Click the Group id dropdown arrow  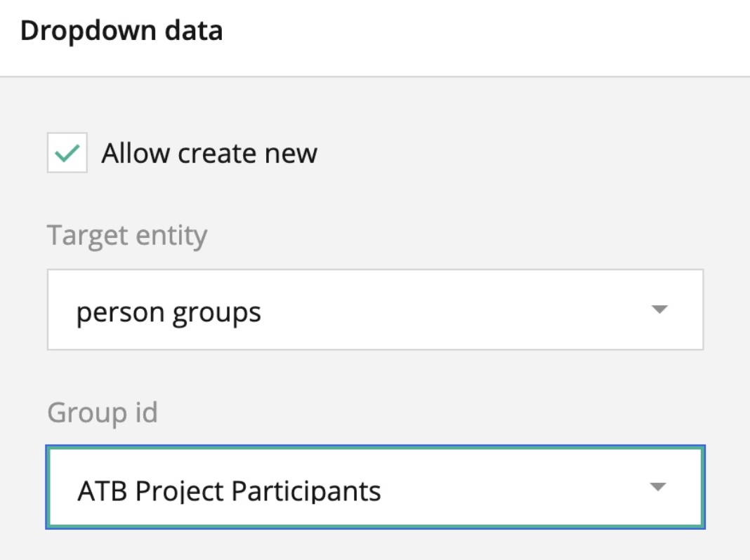658,487
